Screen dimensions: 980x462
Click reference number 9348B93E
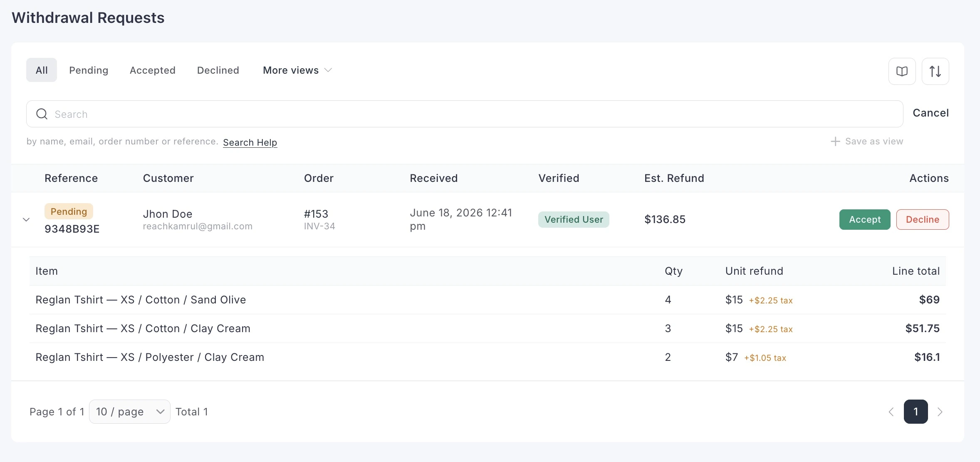(x=72, y=229)
